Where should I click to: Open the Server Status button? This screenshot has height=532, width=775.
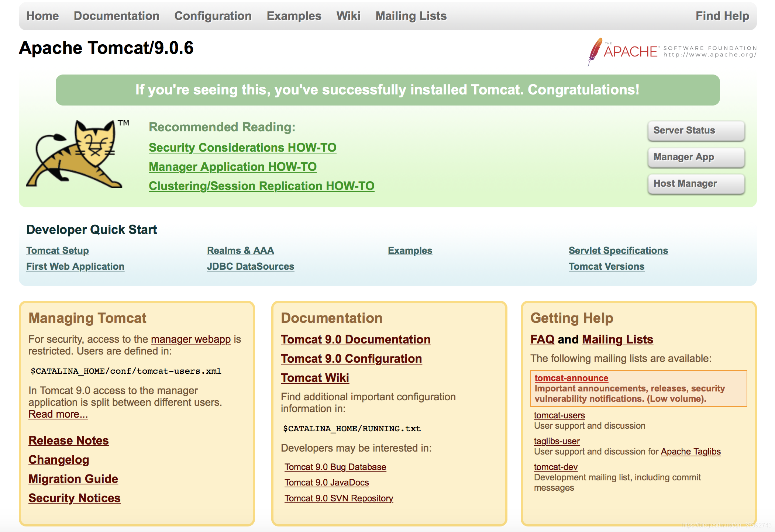pyautogui.click(x=696, y=131)
